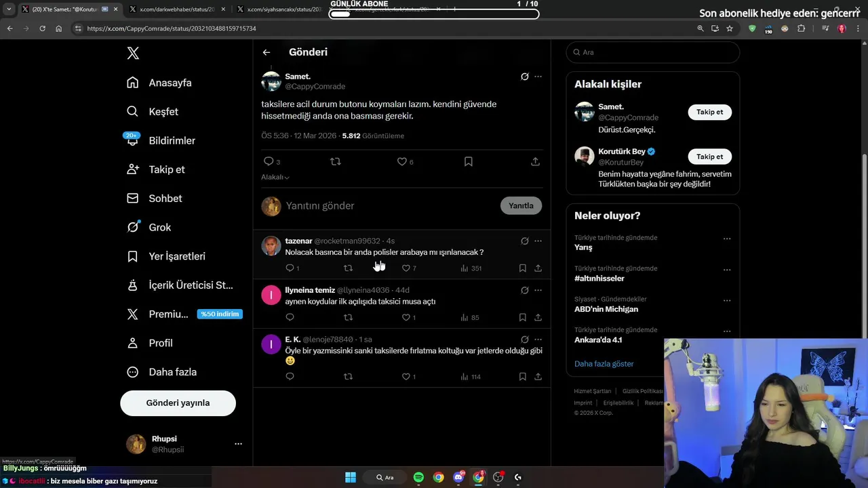
Task: Expand the Alakalı sort dropdown
Action: 275,177
